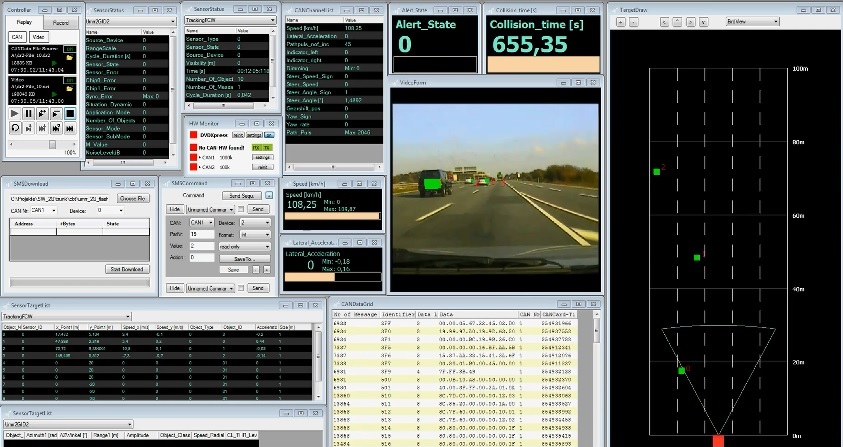
Task: Toggle the CAN data file 'on' switch
Action: pos(69,49)
